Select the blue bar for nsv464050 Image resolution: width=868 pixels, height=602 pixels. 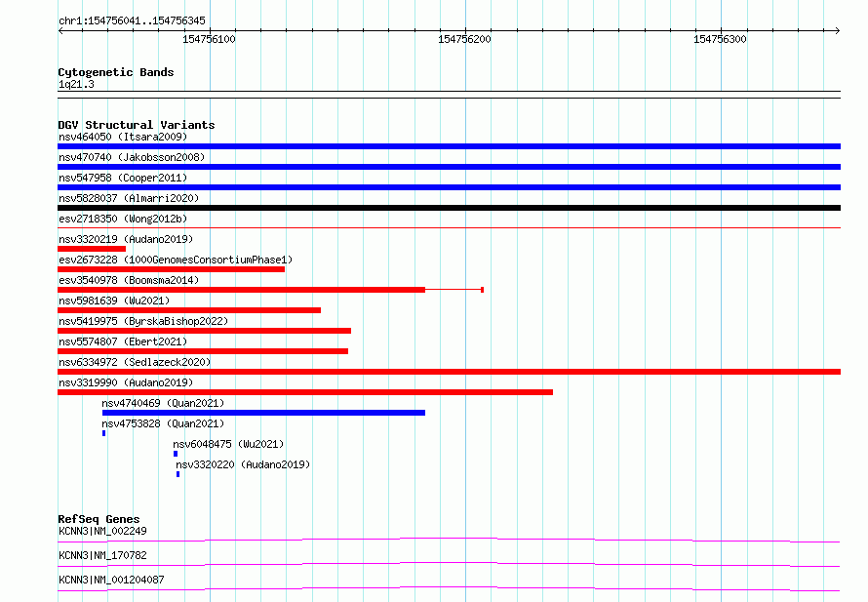coord(449,146)
